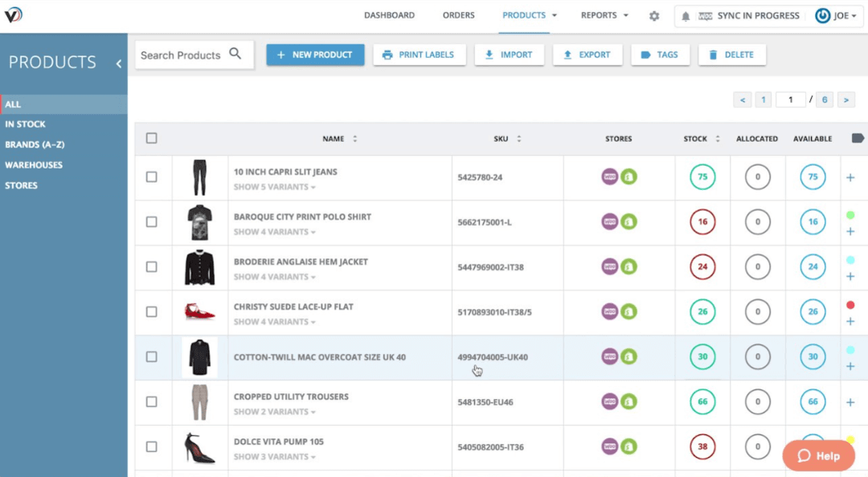The image size is (868, 477).
Task: Open the Orders page from top navigation
Action: click(x=458, y=14)
